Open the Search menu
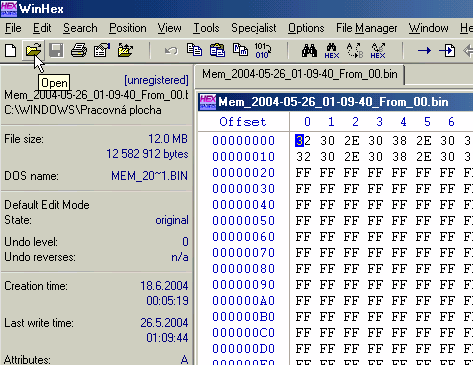Image resolution: width=473 pixels, height=365 pixels. (x=80, y=28)
